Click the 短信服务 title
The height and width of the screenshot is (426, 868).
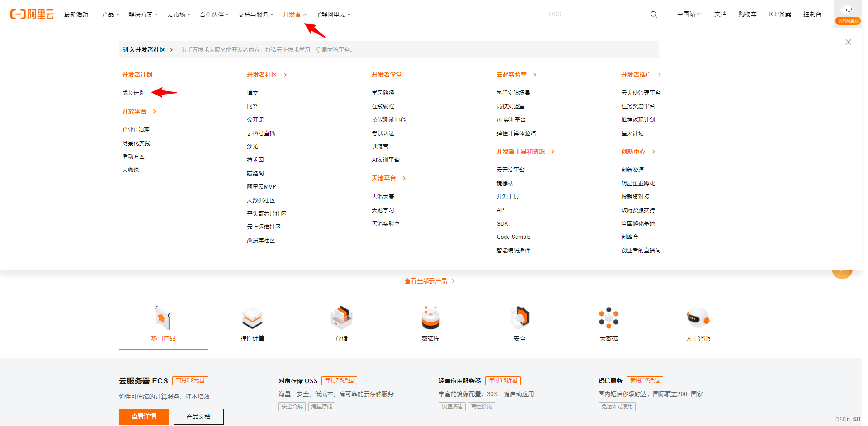[x=610, y=381]
